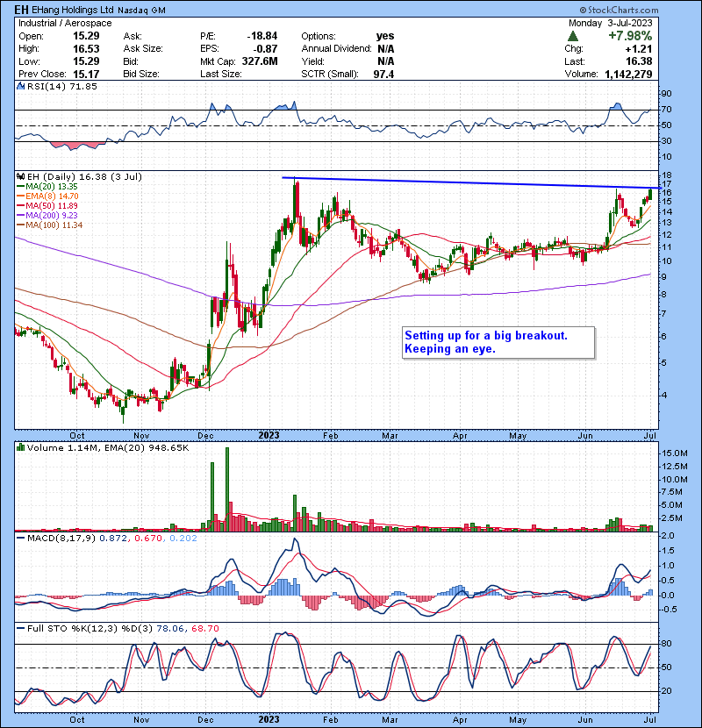Click the EH ticker symbol in header

[x=21, y=10]
